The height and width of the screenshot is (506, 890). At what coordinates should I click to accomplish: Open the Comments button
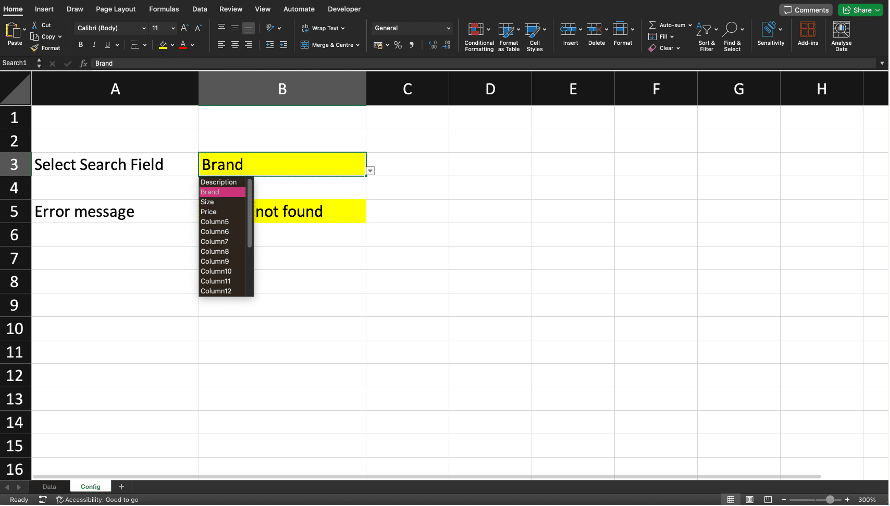click(x=806, y=9)
